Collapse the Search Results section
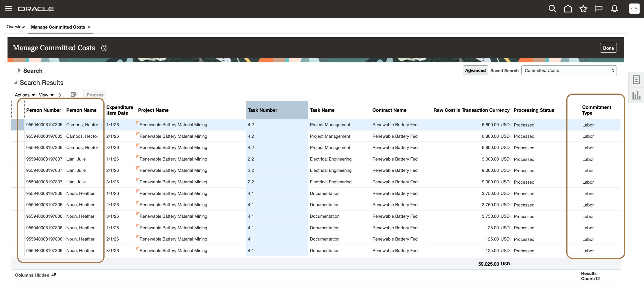 pos(16,83)
